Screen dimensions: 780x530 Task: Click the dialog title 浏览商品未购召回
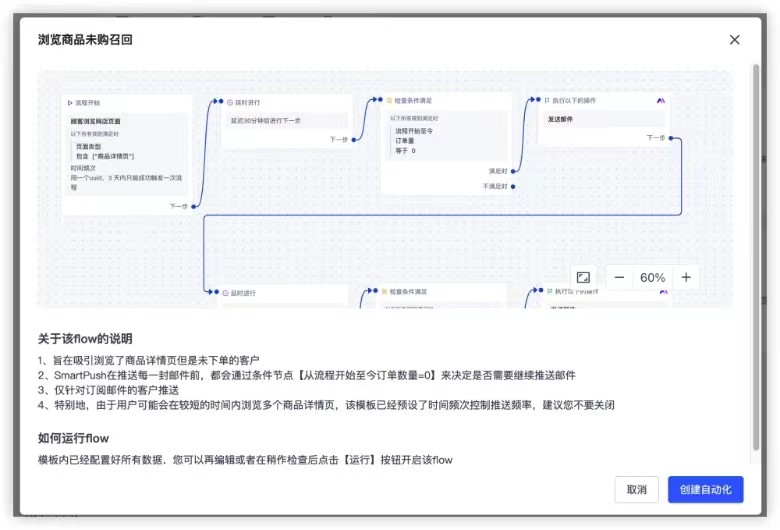click(x=85, y=40)
